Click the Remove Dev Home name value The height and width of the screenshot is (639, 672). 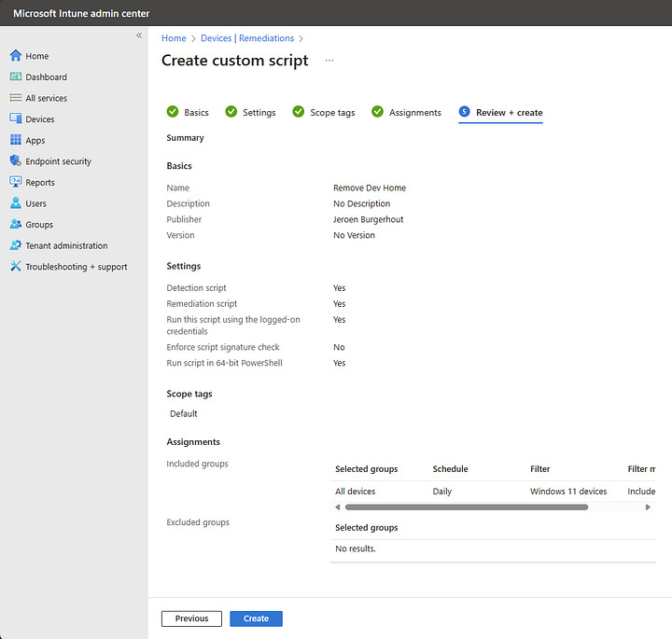pyautogui.click(x=370, y=188)
